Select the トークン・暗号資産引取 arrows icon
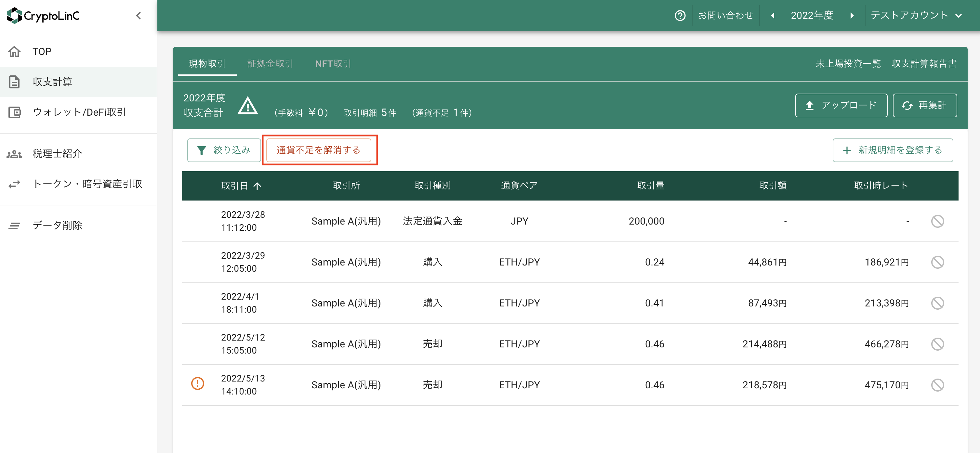This screenshot has height=453, width=980. pos(14,184)
